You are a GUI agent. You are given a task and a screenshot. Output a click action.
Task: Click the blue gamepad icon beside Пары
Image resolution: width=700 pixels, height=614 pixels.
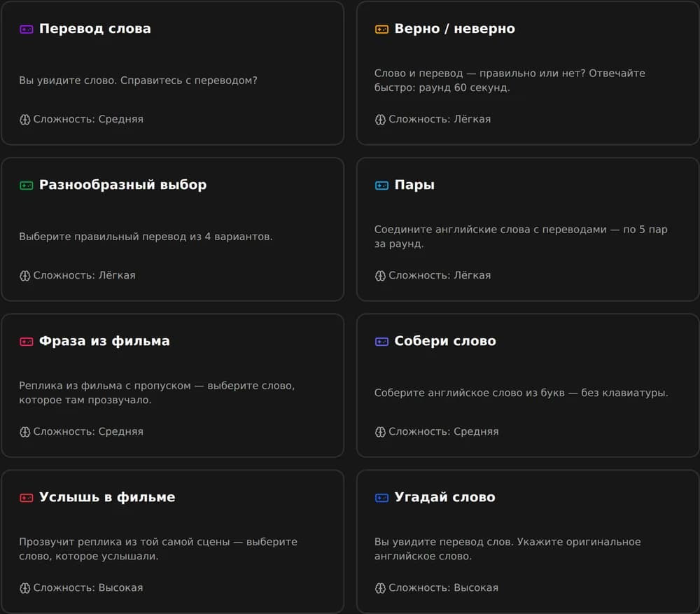coord(381,186)
